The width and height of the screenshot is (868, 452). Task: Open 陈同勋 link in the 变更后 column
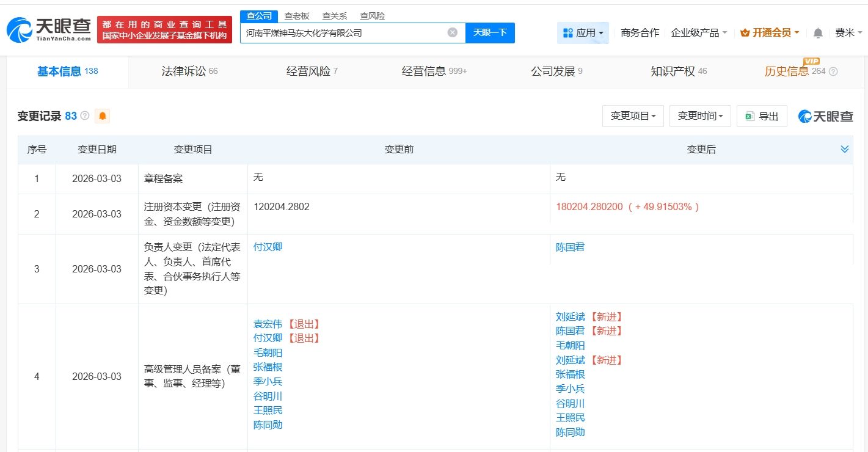pos(570,432)
